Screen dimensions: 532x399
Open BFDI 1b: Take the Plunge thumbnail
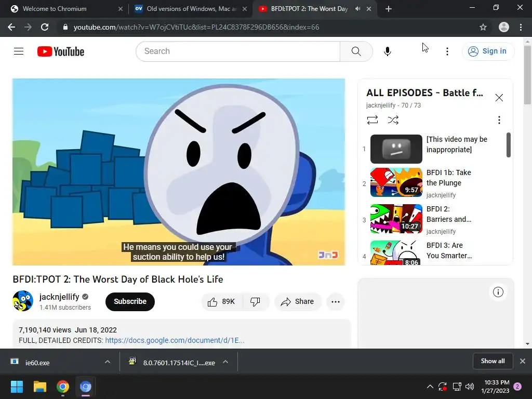[396, 182]
